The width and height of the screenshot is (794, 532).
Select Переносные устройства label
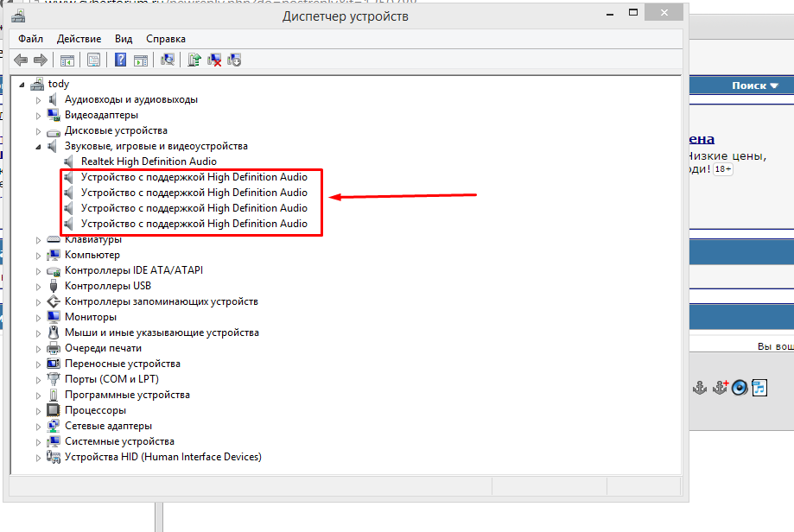point(122,364)
